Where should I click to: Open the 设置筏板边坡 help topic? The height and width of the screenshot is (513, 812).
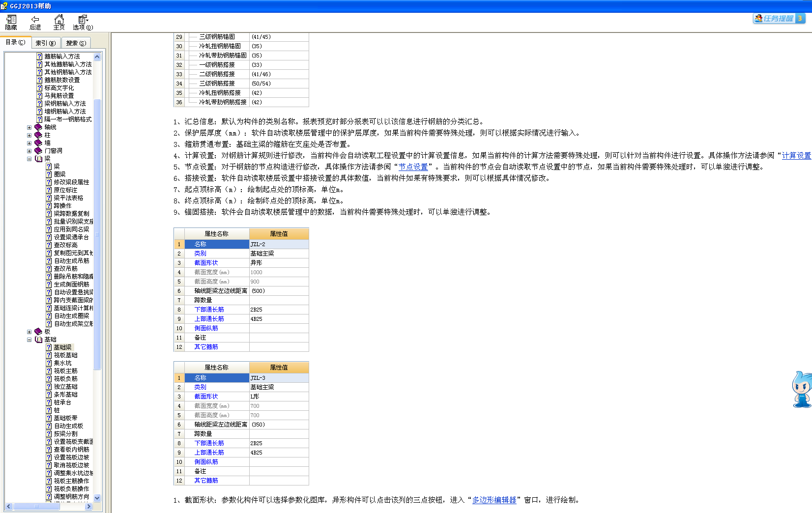pyautogui.click(x=71, y=457)
